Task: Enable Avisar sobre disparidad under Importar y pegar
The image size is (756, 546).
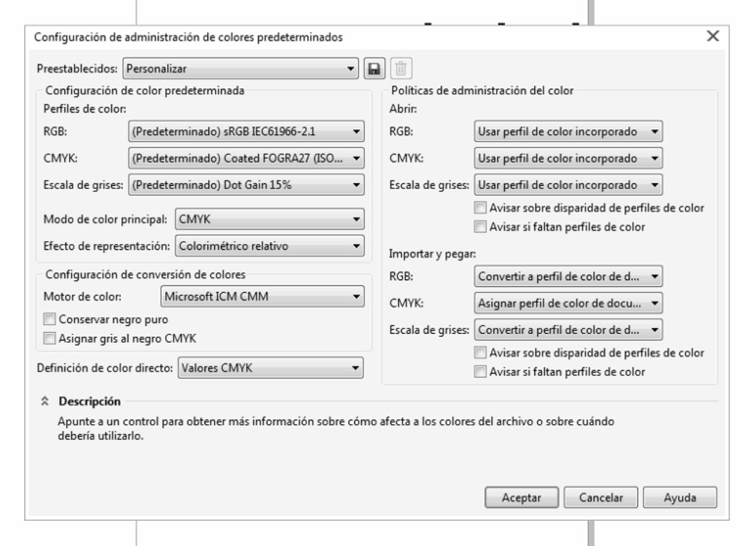Action: click(x=481, y=353)
